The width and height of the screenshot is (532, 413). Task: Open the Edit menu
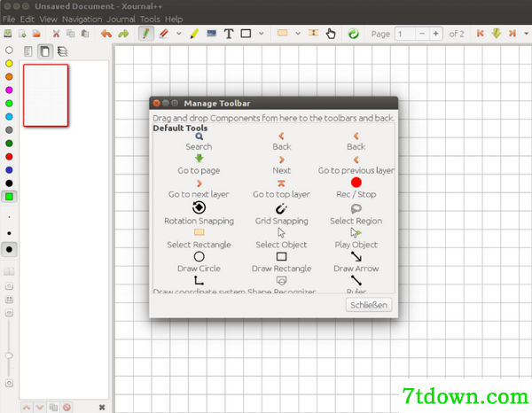pos(27,19)
